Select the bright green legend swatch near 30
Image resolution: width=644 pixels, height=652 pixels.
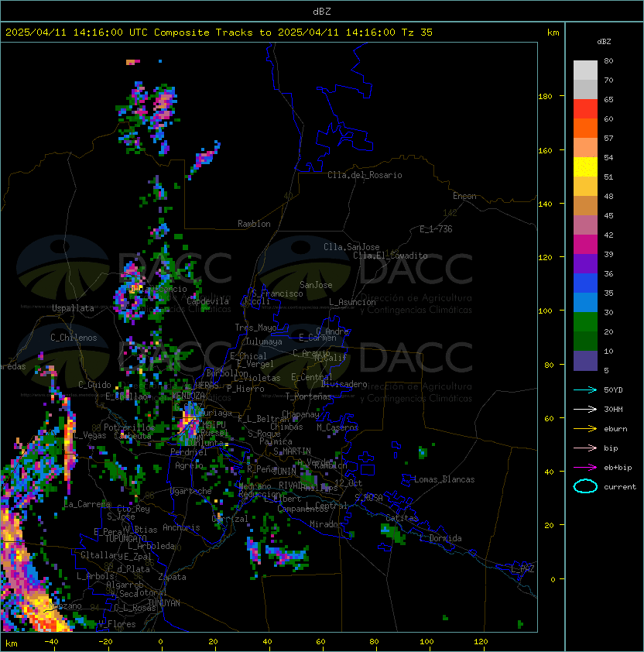585,321
